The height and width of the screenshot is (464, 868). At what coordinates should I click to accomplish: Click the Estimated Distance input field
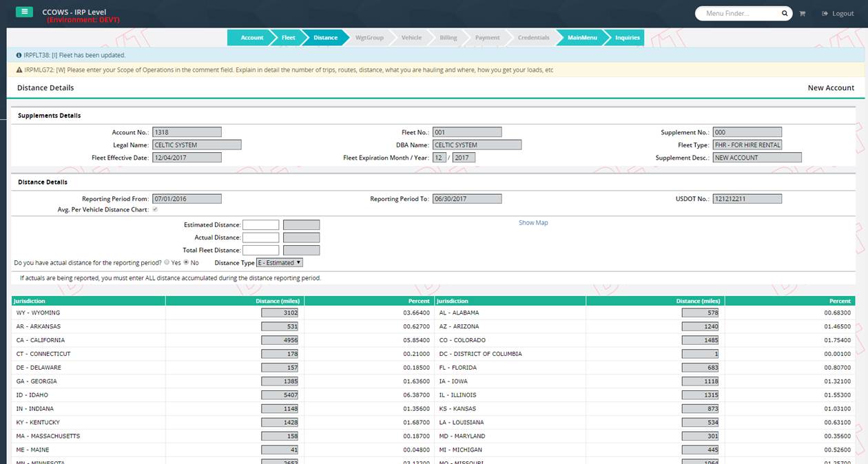coord(260,225)
